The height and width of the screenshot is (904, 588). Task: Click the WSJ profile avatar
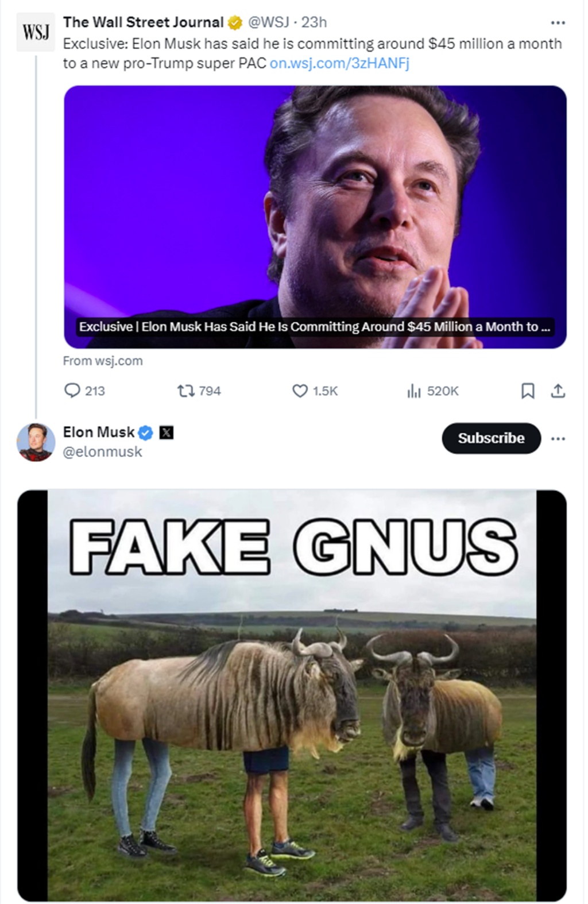(x=36, y=33)
